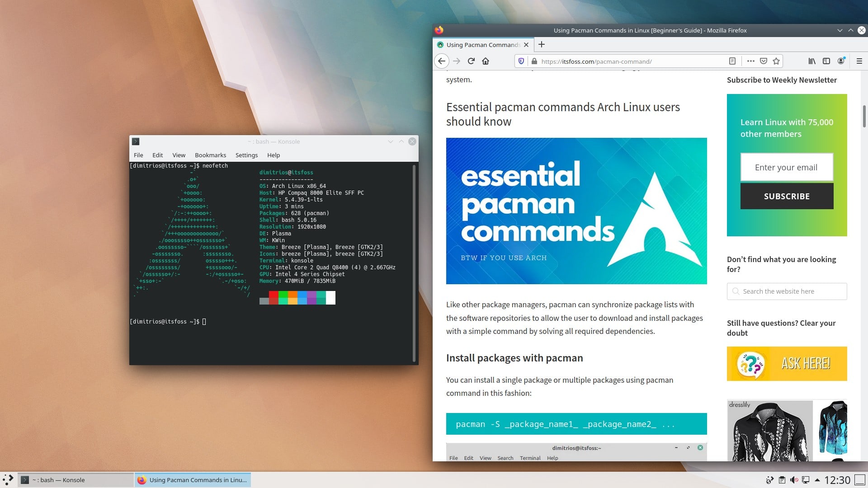Bookmark this page with the star icon
The height and width of the screenshot is (488, 868).
pyautogui.click(x=776, y=61)
